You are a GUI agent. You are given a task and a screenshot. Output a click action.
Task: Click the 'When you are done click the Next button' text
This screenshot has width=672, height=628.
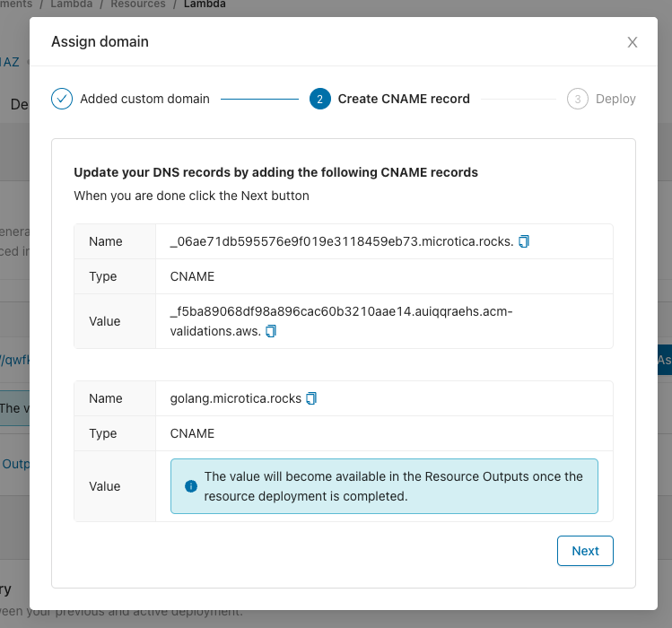coord(192,196)
